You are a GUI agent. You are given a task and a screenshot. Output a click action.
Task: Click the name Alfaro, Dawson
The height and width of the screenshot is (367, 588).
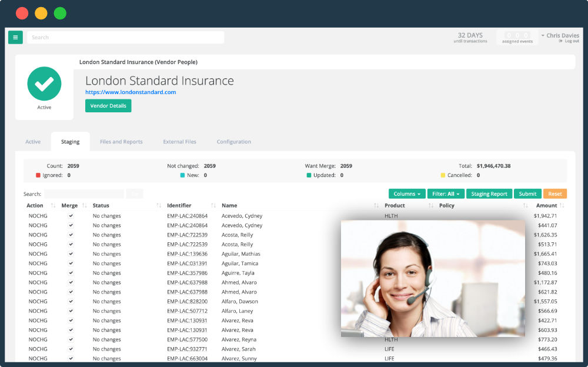tap(240, 301)
